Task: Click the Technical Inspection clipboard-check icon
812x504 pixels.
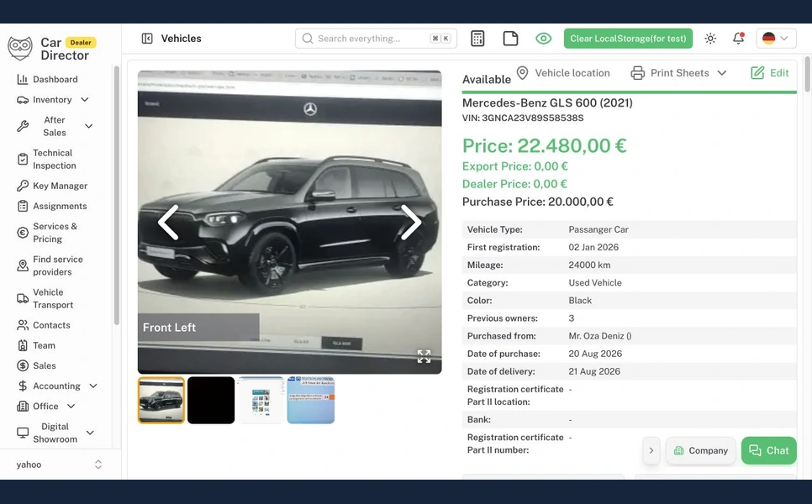Action: (23, 160)
